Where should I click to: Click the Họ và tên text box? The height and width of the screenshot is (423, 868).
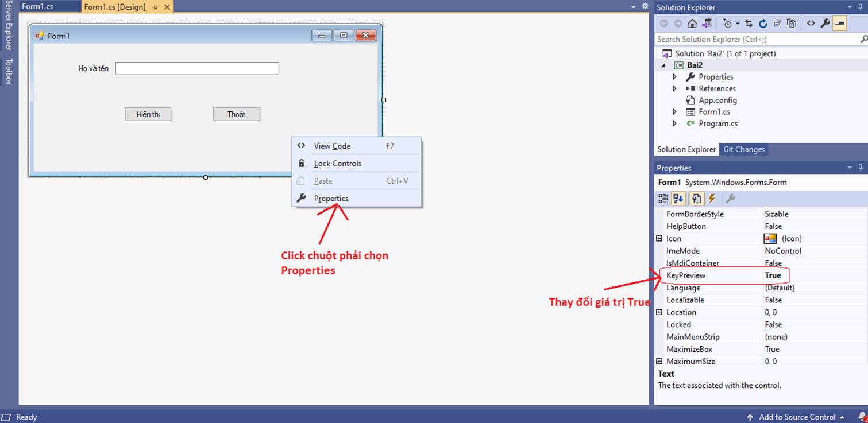[196, 68]
